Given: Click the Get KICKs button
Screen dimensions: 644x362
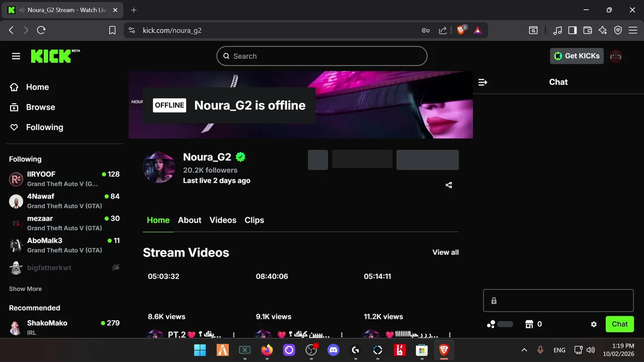Looking at the screenshot, I should click(x=577, y=56).
